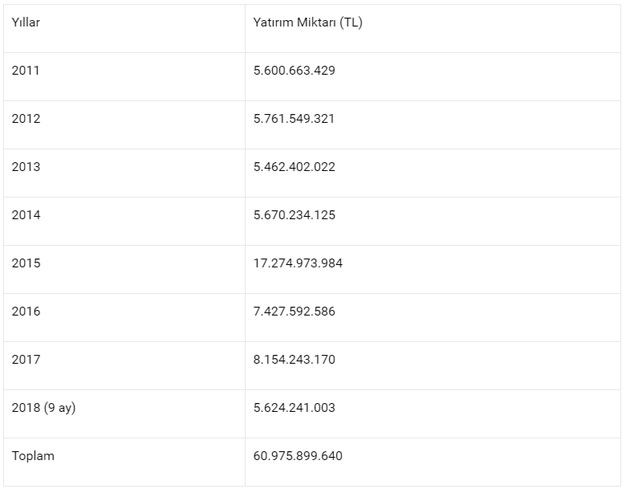Click the 2015 year cell

pyautogui.click(x=27, y=263)
